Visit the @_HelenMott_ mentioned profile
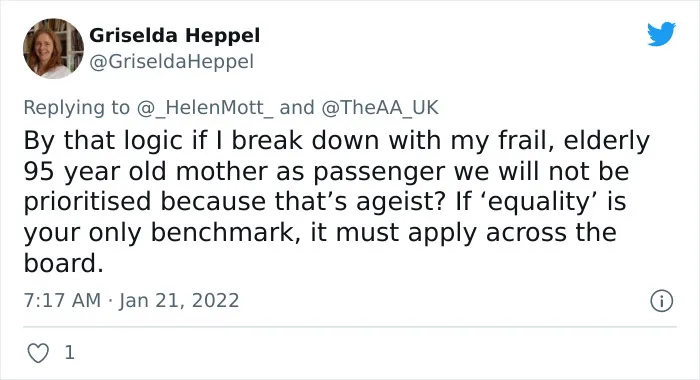This screenshot has height=380, width=700. [x=205, y=108]
